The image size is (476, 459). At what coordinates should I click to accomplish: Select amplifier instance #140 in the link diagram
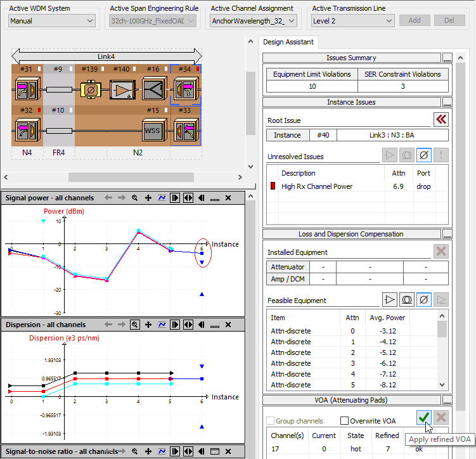[x=122, y=89]
